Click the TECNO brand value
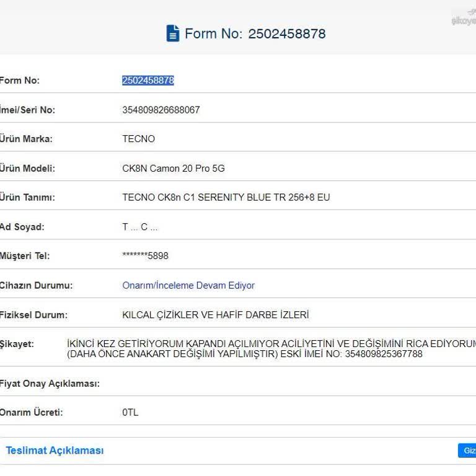Viewport: 476px width, 476px height. (138, 139)
